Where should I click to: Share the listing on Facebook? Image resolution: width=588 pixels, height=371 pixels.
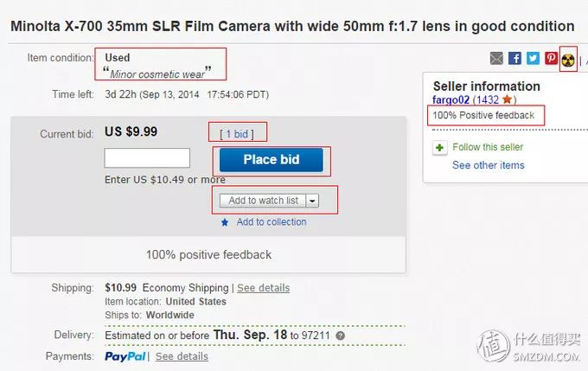(514, 59)
